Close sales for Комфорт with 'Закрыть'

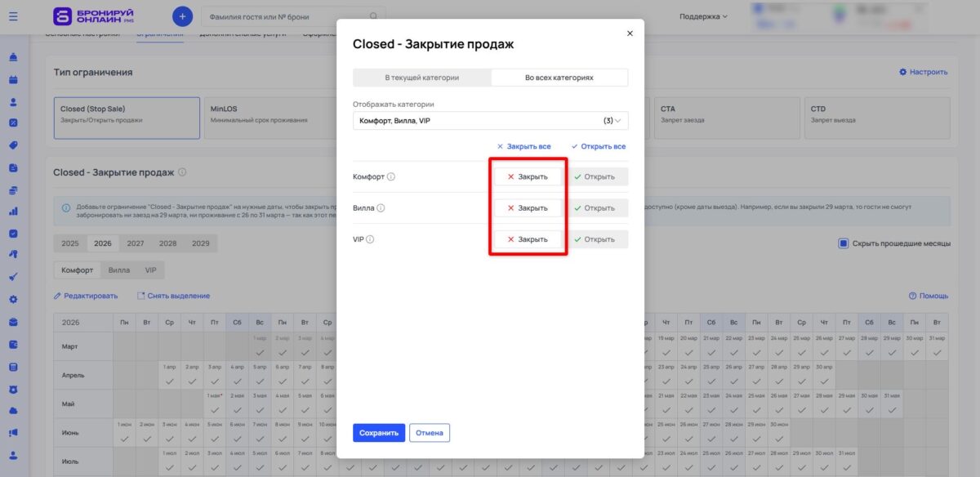[527, 176]
